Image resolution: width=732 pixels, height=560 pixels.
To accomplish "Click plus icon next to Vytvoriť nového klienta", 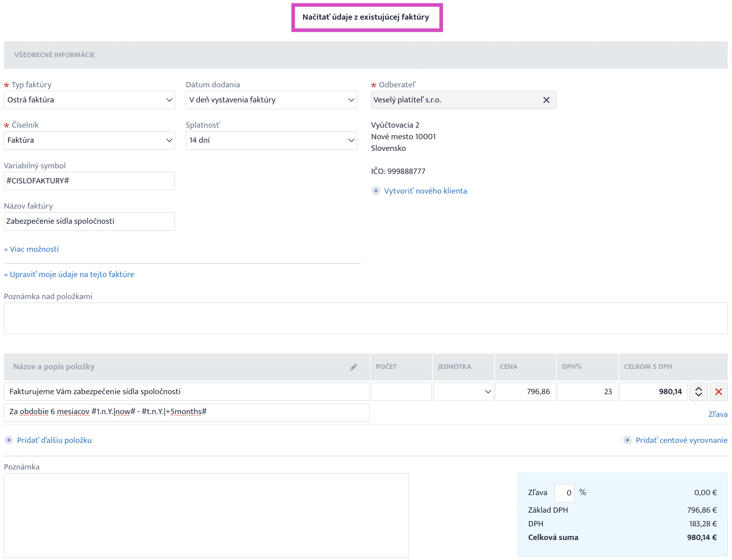I will click(x=376, y=191).
